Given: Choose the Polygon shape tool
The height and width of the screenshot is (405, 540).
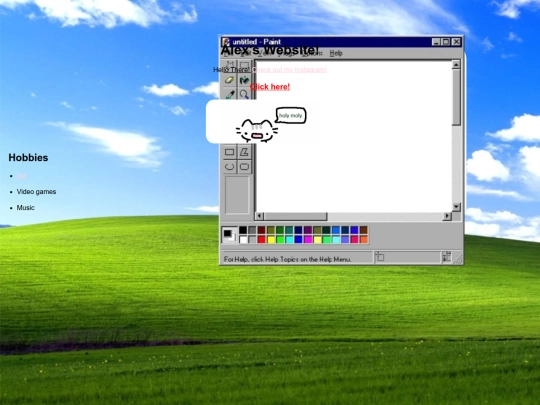Looking at the screenshot, I should (245, 152).
